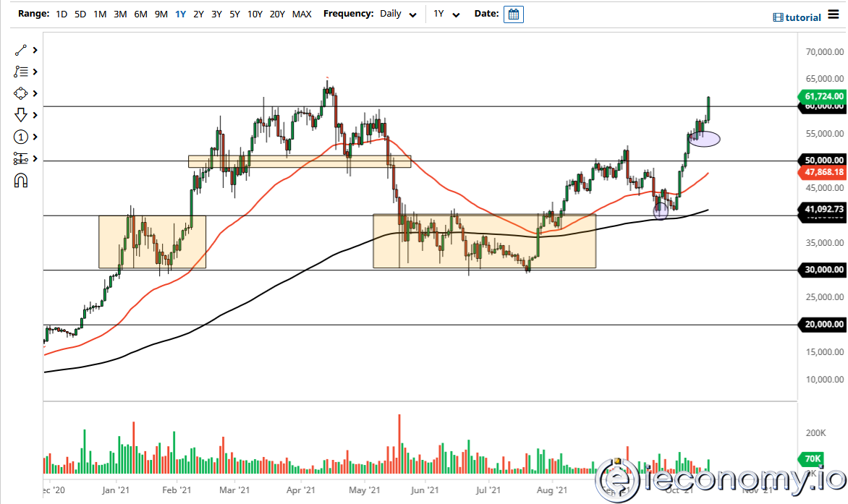
Task: Open the Date calendar picker
Action: tap(513, 14)
